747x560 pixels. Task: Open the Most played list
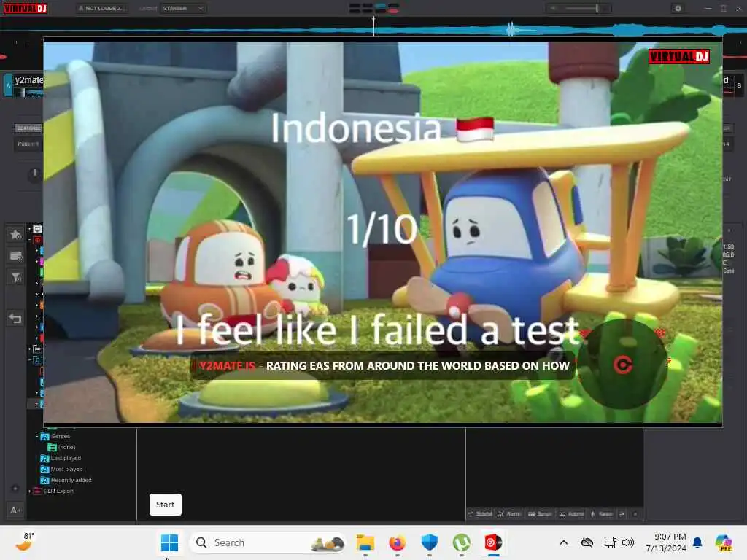click(62, 469)
